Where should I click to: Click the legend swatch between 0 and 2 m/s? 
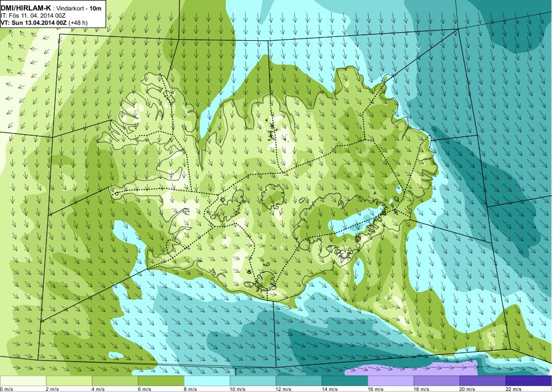pos(23,381)
